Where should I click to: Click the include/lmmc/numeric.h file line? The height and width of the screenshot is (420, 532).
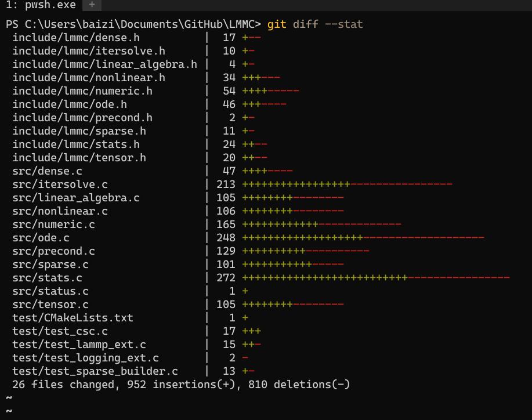155,91
